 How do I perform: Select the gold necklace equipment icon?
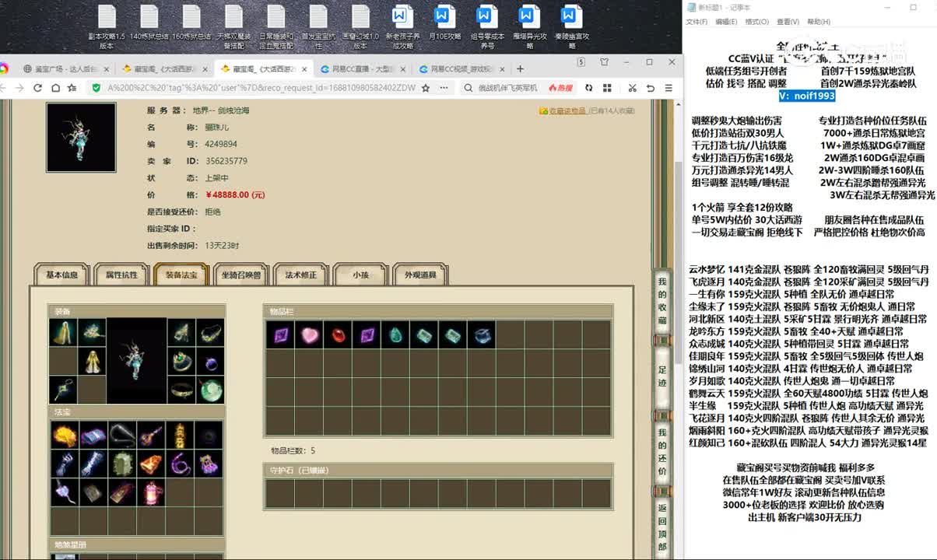(210, 333)
